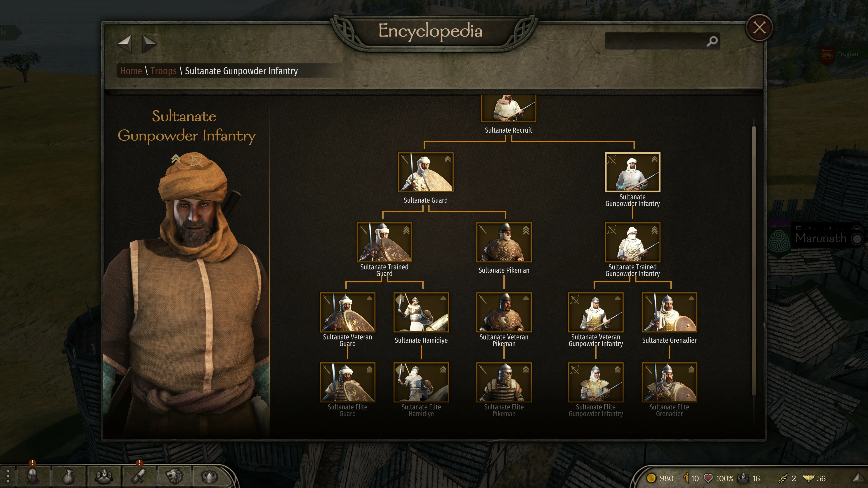Open the Sultanate Hamidiye troop entry
Image resolution: width=868 pixels, height=488 pixels.
click(421, 312)
